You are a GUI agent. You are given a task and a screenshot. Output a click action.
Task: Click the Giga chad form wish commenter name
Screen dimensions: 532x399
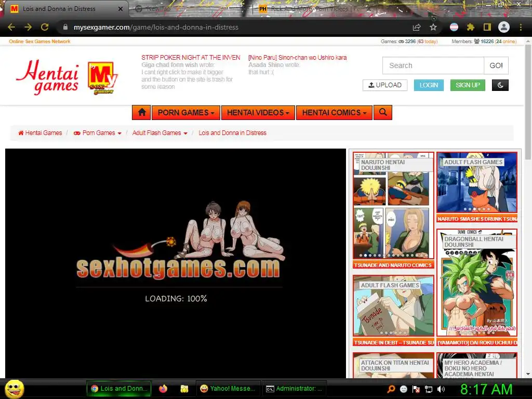click(x=170, y=65)
